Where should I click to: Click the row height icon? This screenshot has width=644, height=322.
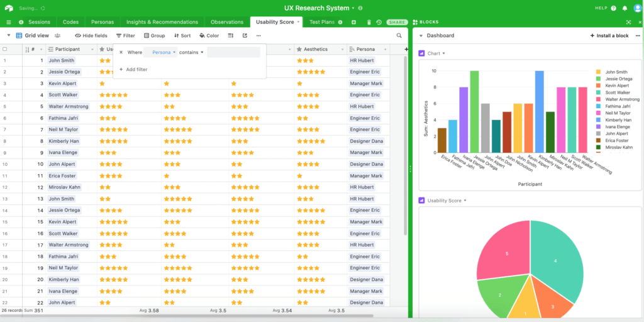(230, 36)
